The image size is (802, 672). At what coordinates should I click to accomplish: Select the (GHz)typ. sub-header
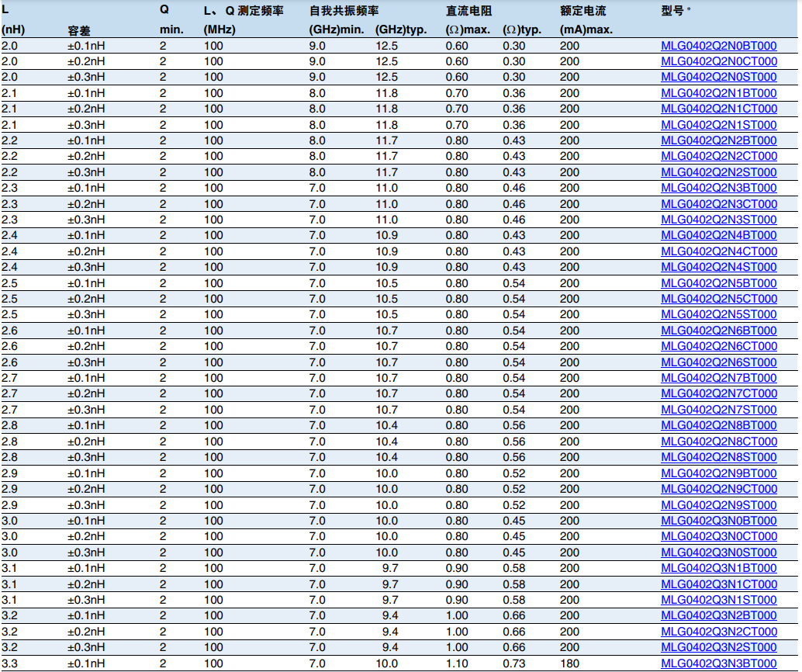coord(401,29)
